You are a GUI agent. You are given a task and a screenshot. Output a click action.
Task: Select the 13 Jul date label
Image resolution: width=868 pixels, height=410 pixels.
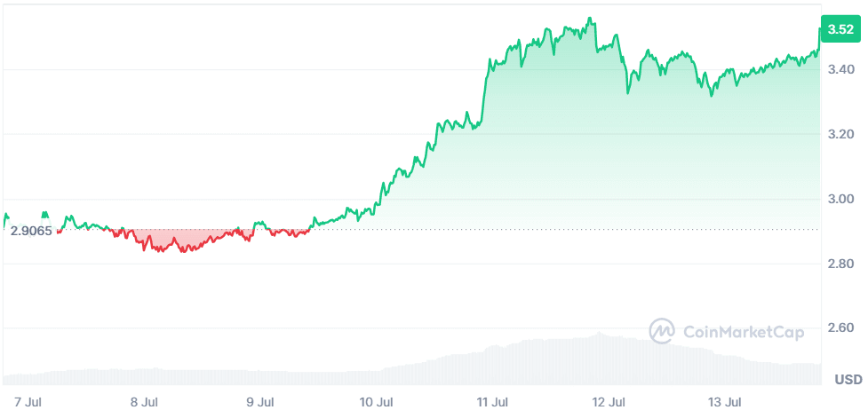pyautogui.click(x=726, y=402)
